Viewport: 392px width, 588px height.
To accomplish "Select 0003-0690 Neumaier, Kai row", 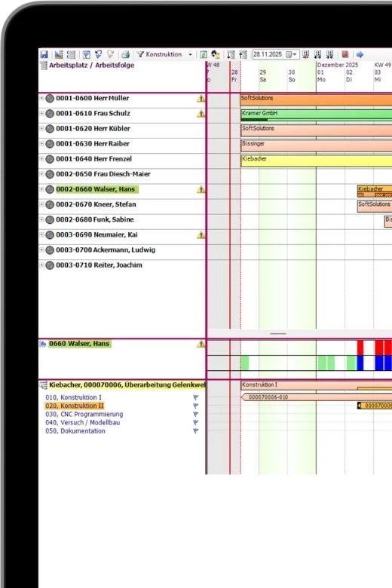I will 122,234.
